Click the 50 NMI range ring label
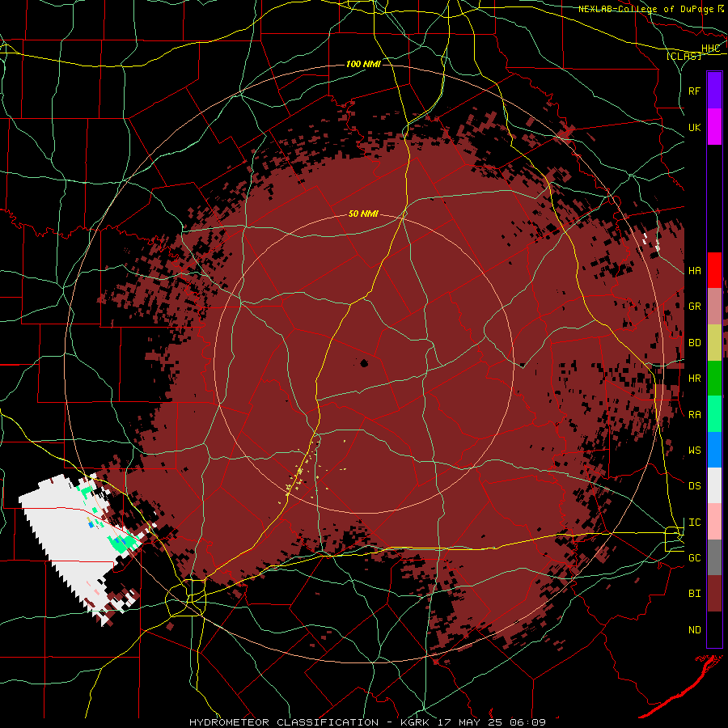 [363, 214]
